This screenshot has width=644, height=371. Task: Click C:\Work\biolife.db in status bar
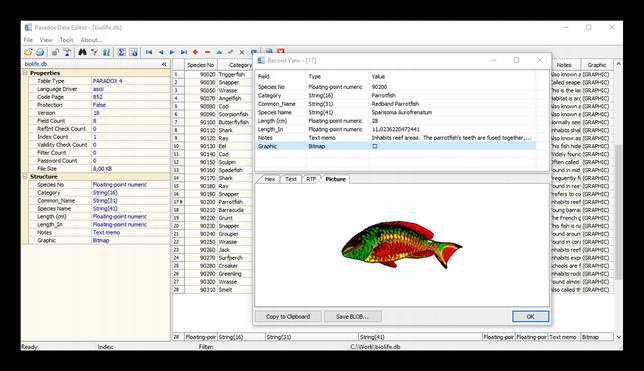pyautogui.click(x=375, y=347)
